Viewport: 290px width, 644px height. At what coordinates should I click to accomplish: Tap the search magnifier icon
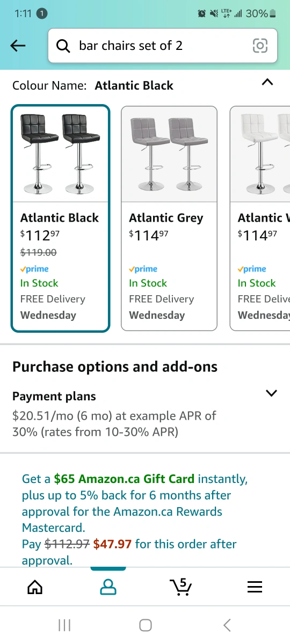(x=63, y=46)
